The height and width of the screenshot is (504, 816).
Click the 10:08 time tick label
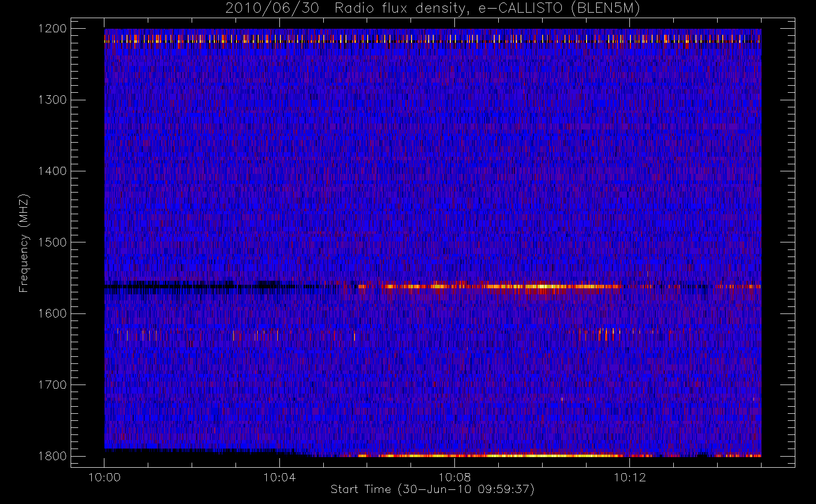click(454, 477)
